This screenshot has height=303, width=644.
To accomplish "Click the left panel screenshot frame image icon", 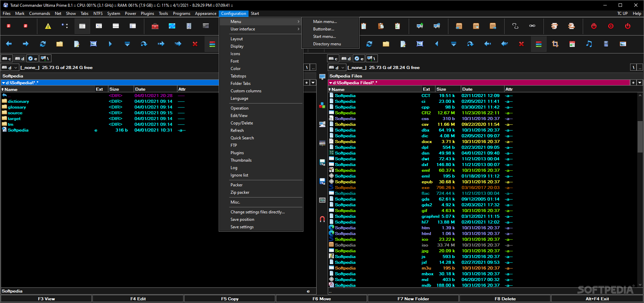I will (93, 44).
